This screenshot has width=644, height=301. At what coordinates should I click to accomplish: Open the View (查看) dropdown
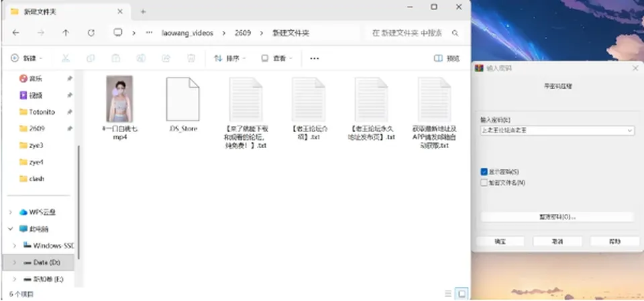click(x=277, y=58)
